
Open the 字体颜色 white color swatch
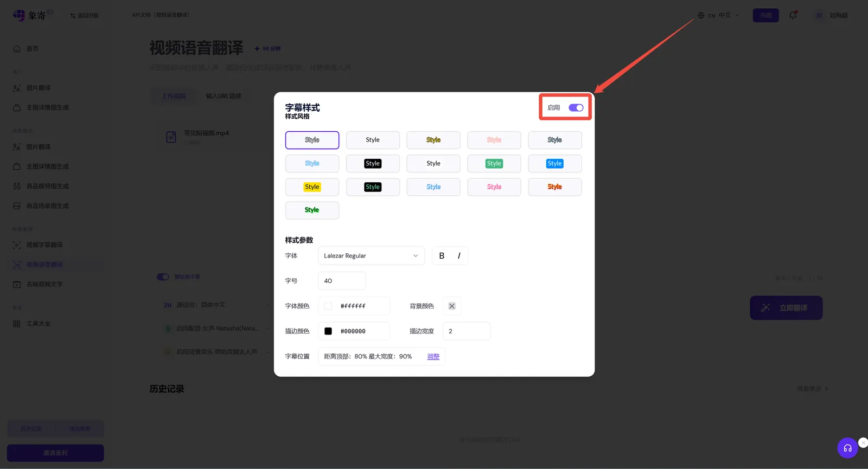[x=328, y=306]
